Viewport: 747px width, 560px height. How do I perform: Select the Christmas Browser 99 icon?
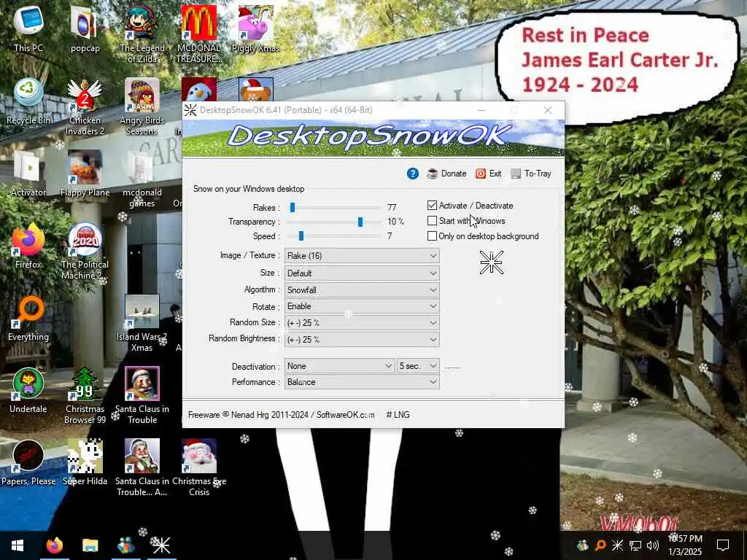pyautogui.click(x=85, y=396)
